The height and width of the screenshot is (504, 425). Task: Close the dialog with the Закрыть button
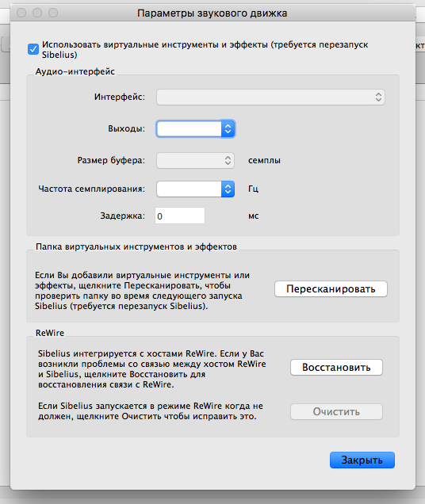click(x=362, y=460)
